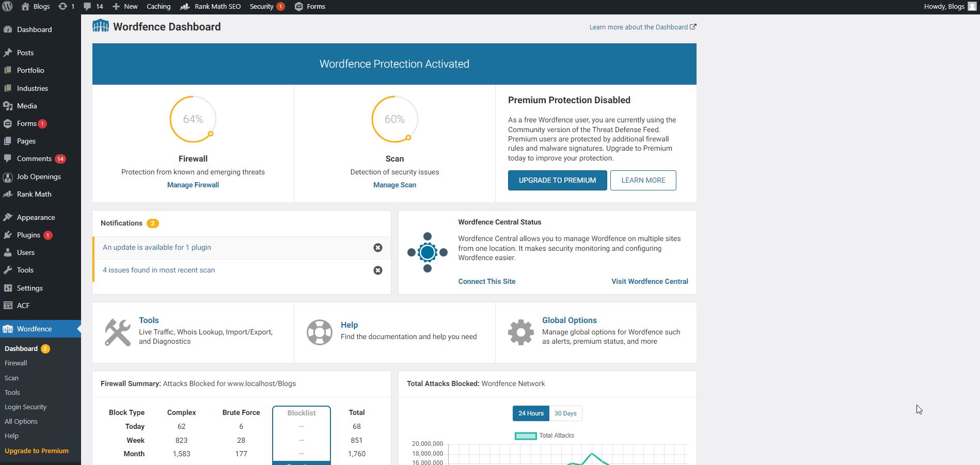Open Forms in the top admin bar
The width and height of the screenshot is (980, 465).
(310, 7)
